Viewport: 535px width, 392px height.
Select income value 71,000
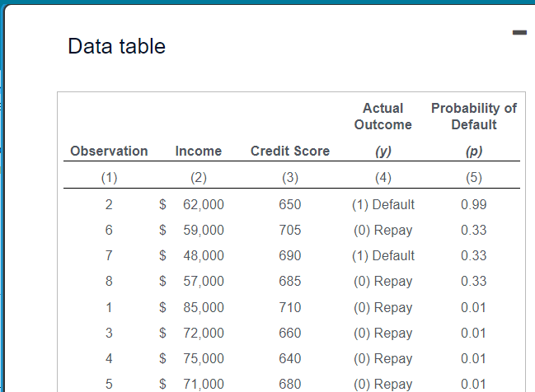(x=204, y=384)
